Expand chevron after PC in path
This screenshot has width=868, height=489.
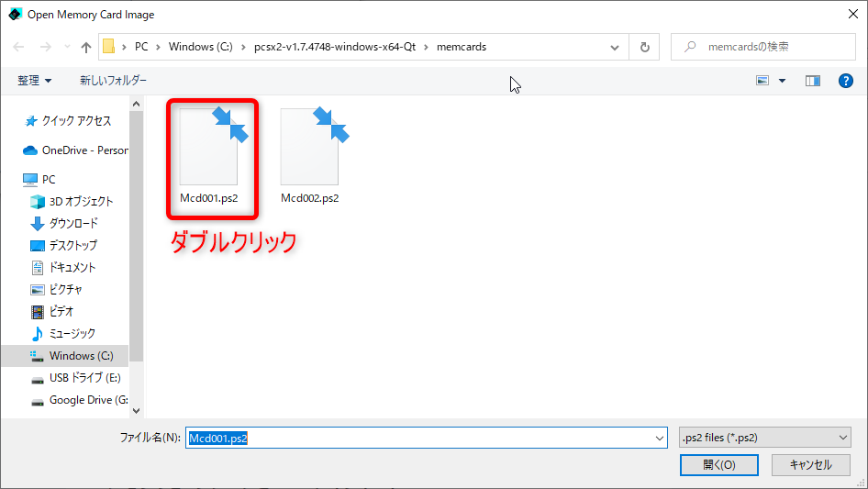(x=158, y=47)
